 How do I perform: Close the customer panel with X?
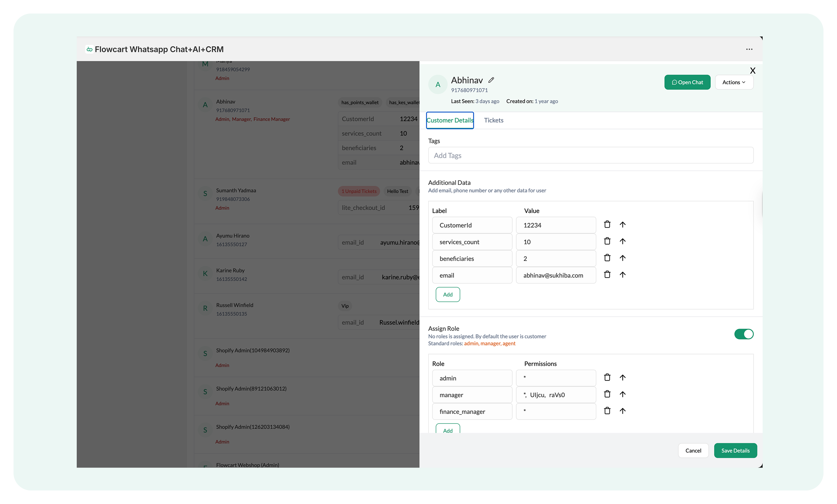[x=752, y=71]
